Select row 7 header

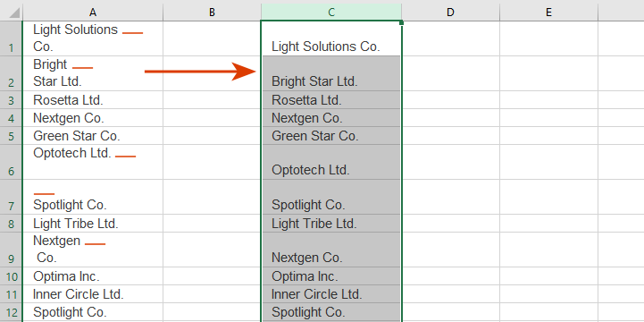[11, 197]
